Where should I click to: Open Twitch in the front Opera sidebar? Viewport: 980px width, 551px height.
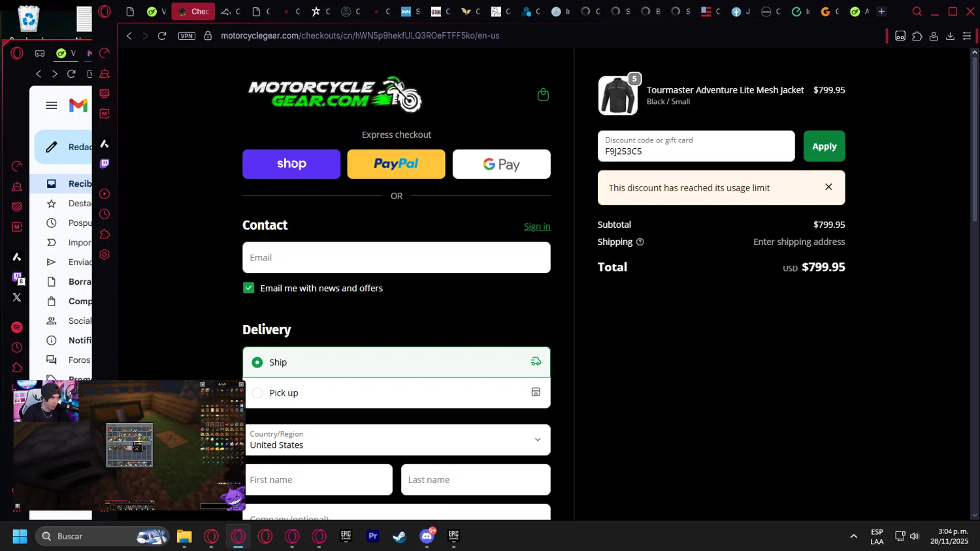point(105,164)
